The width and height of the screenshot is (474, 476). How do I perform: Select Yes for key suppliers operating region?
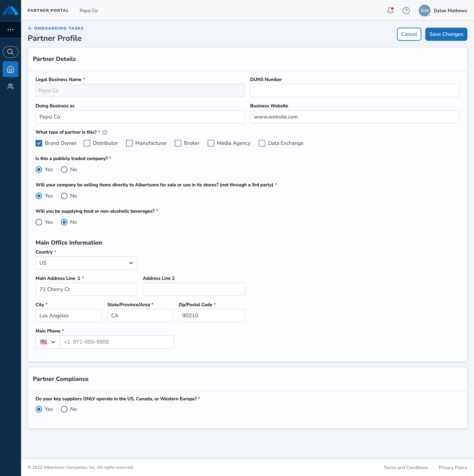click(x=39, y=409)
